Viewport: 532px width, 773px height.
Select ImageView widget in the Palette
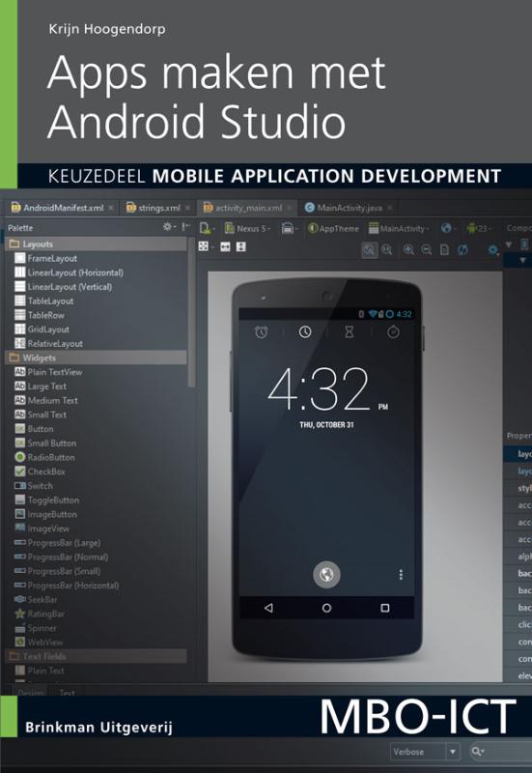[42, 529]
